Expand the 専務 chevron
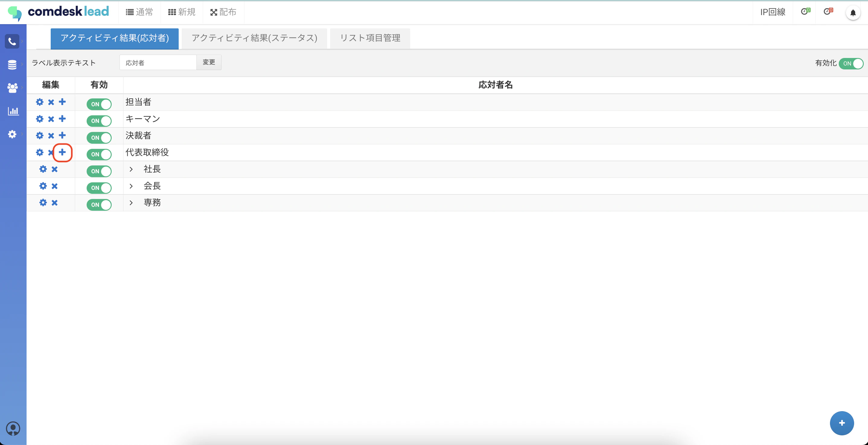The image size is (868, 445). click(x=131, y=203)
